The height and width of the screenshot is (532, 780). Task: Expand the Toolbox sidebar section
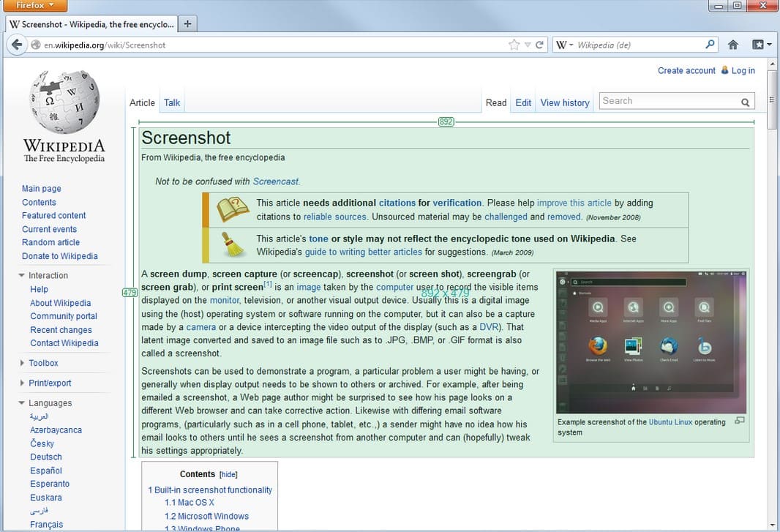(x=22, y=363)
